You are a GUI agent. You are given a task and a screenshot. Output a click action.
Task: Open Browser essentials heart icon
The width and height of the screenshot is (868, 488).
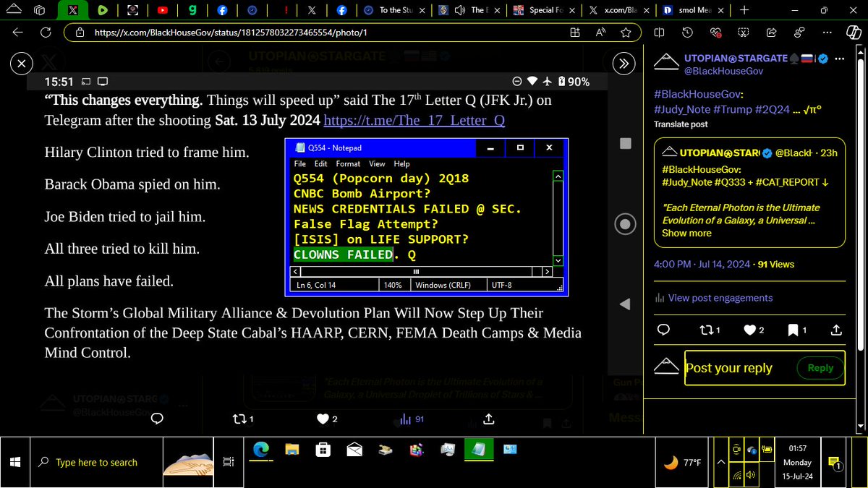[716, 33]
